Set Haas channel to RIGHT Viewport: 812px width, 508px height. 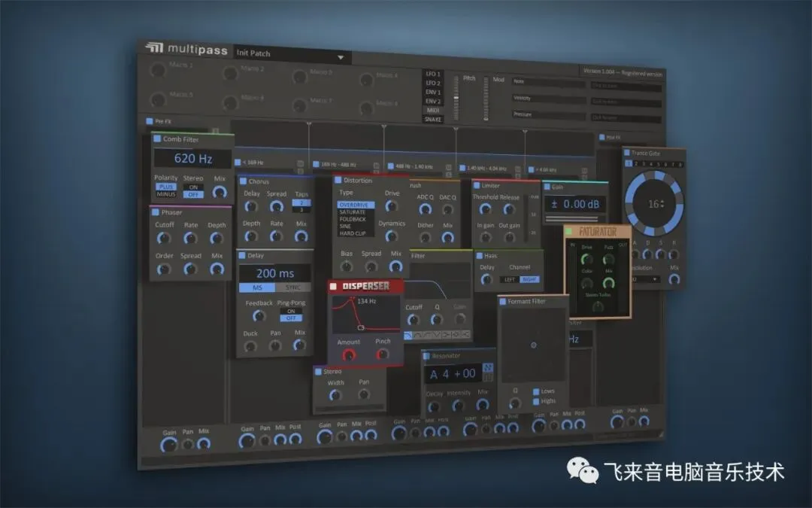pyautogui.click(x=529, y=279)
